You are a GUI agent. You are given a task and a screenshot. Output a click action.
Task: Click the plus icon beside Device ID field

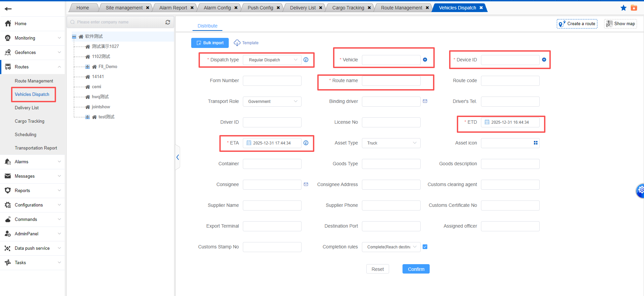point(544,60)
